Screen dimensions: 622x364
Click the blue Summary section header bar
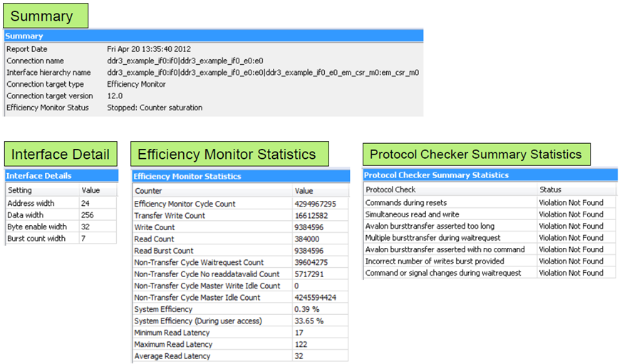point(214,36)
